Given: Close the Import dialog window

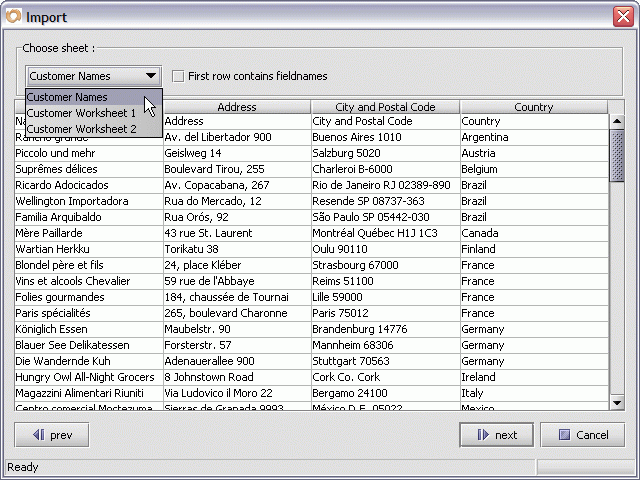Looking at the screenshot, I should coord(622,15).
